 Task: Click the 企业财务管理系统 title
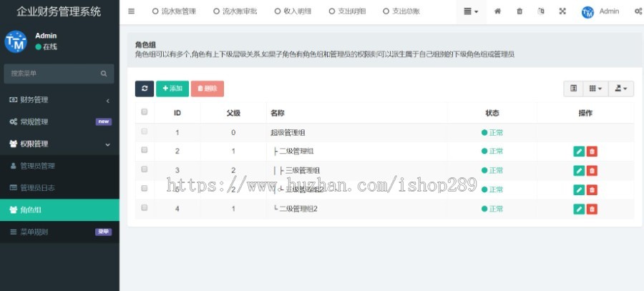click(59, 11)
